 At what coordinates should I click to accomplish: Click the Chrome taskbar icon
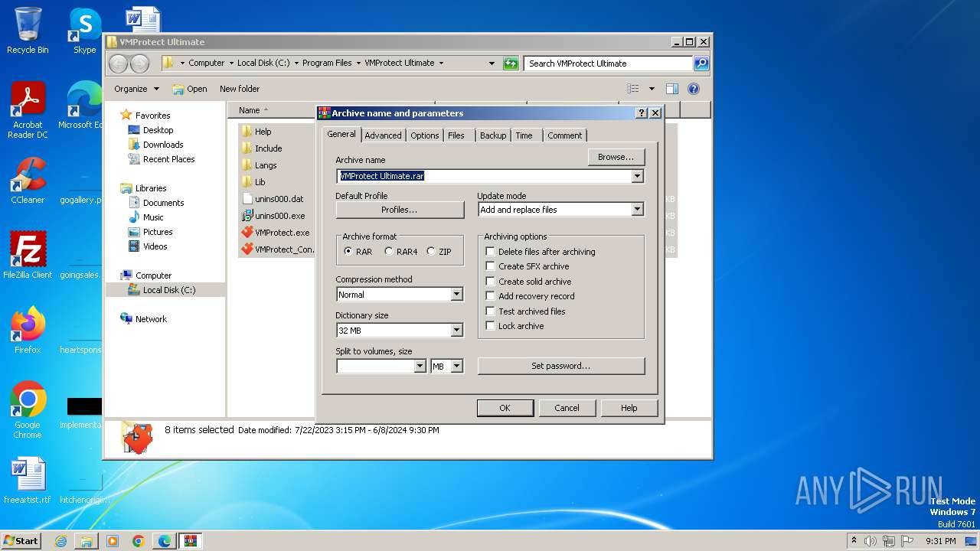139,541
